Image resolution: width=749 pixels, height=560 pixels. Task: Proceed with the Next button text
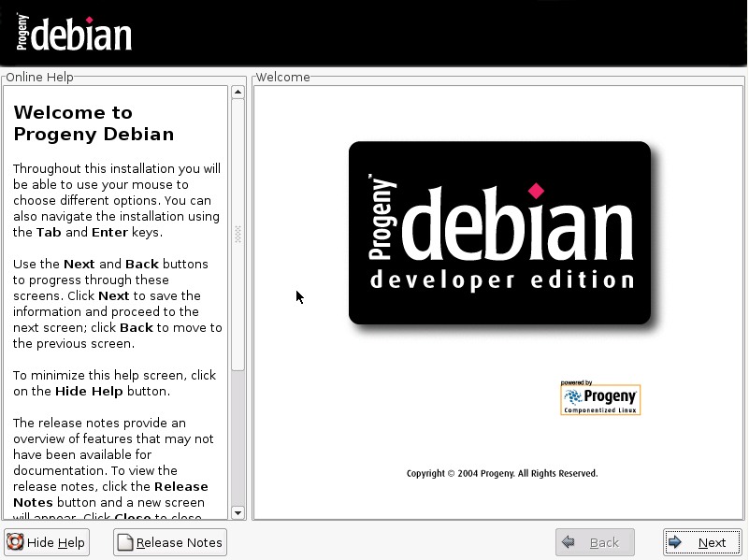click(x=712, y=542)
